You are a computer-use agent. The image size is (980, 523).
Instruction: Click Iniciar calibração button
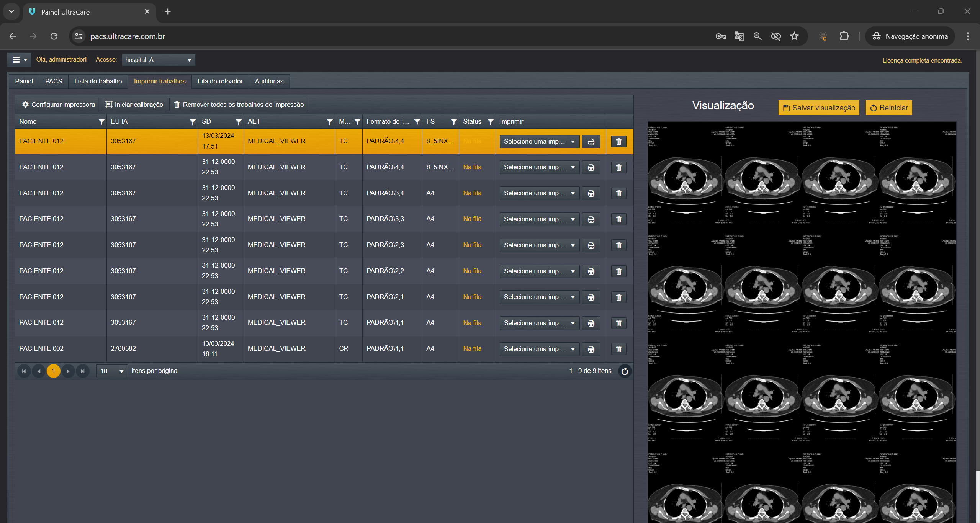tap(134, 105)
